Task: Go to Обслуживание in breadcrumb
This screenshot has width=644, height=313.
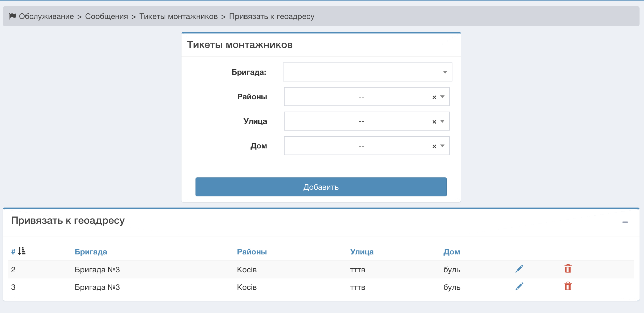Action: [46, 16]
